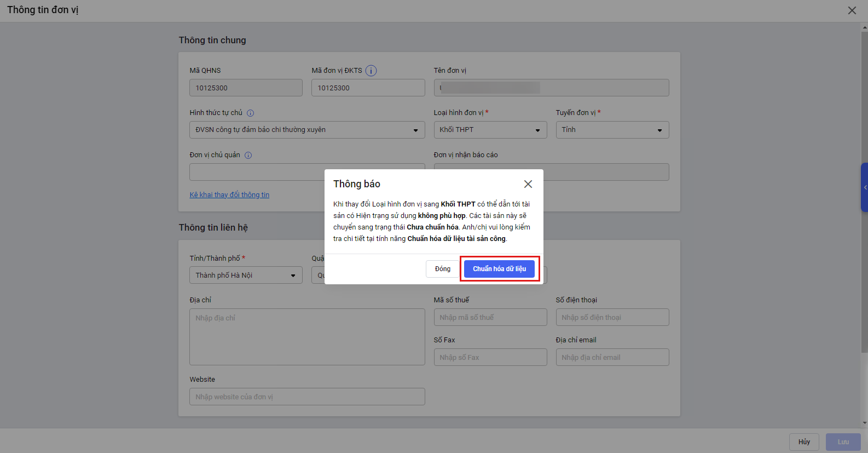Close the Thông tin đơn vị page

pyautogui.click(x=852, y=10)
